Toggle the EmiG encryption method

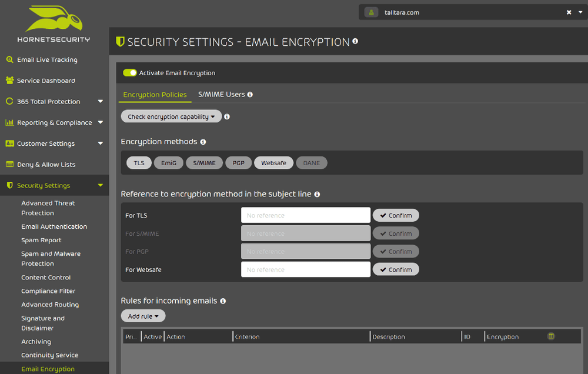169,163
